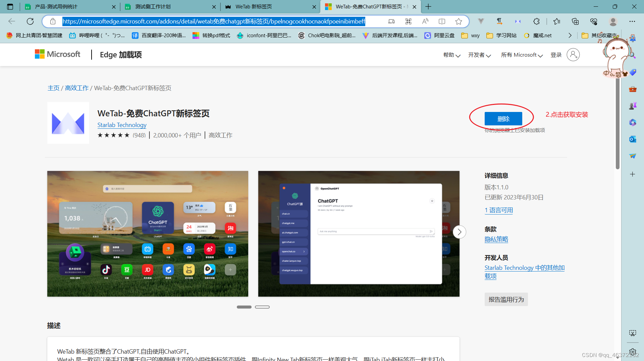Screen dimensions: 644x361
Task: Show more bookmarks bar items chevron
Action: click(570, 36)
